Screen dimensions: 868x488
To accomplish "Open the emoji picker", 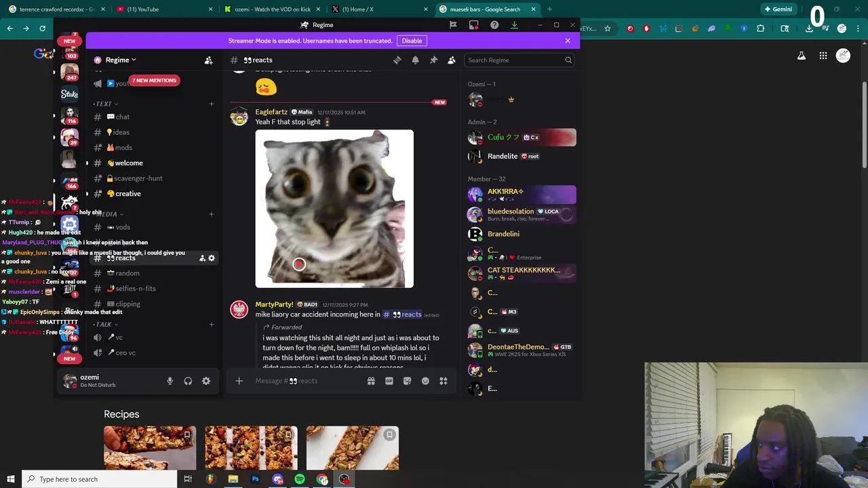I will (425, 381).
